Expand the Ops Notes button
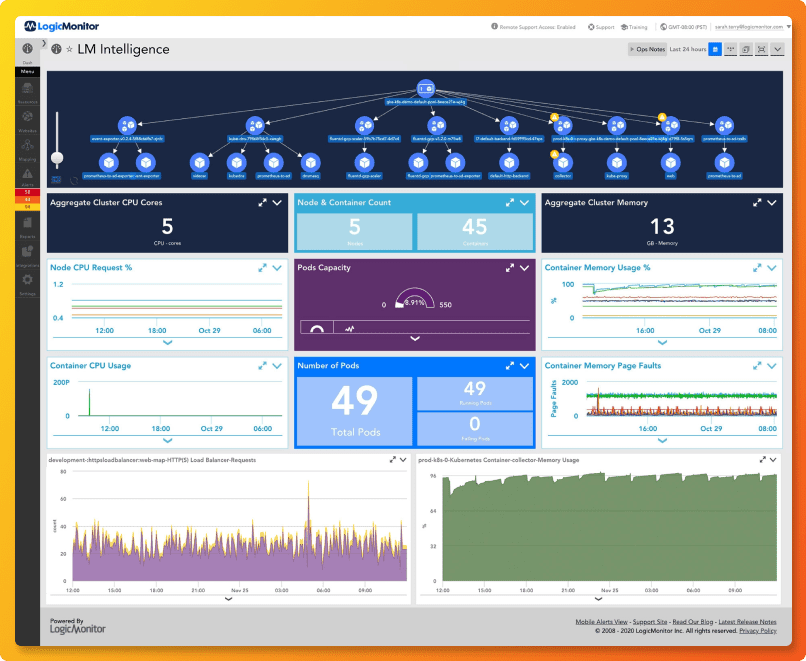 pos(647,49)
